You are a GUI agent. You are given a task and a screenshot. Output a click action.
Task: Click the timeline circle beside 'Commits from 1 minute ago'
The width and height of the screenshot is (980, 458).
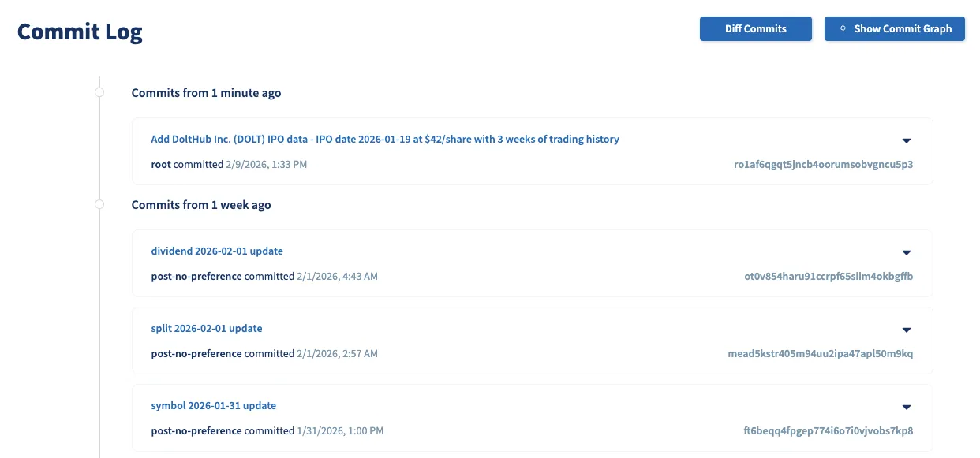coord(99,91)
